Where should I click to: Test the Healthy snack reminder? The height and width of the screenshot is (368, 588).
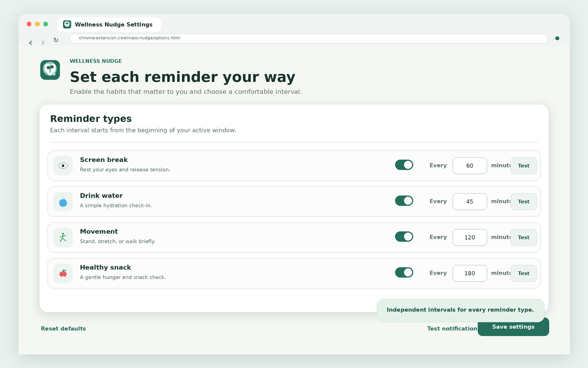524,273
